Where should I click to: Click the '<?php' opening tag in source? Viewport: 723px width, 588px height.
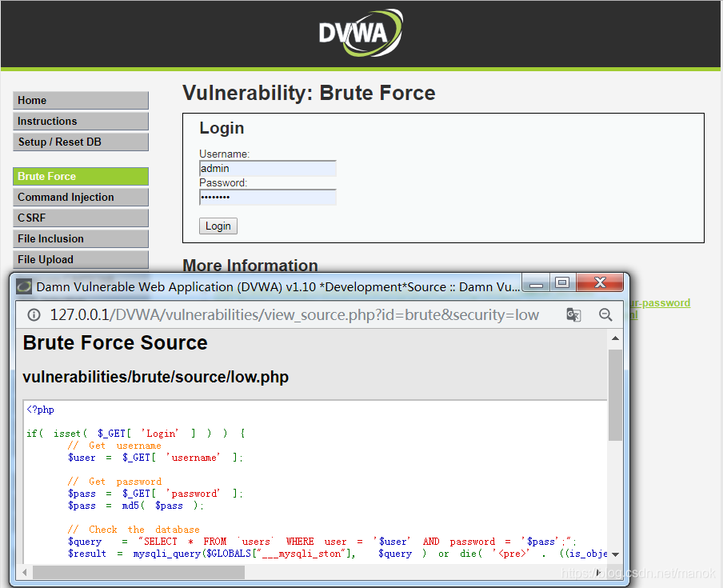point(41,410)
